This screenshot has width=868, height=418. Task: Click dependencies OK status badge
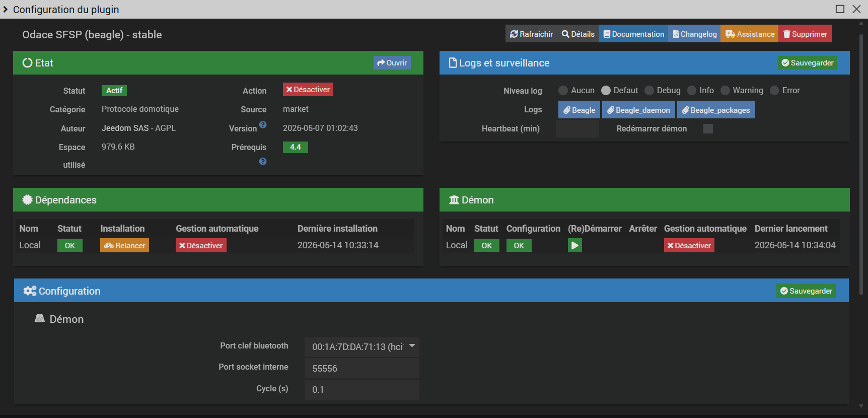click(x=70, y=245)
